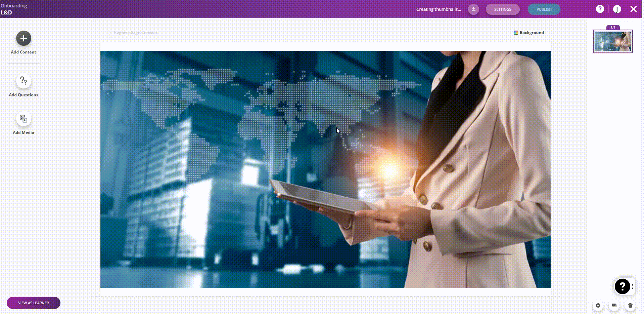This screenshot has height=314, width=644.
Task: Click the add page icon bottom right
Action: coord(598,306)
